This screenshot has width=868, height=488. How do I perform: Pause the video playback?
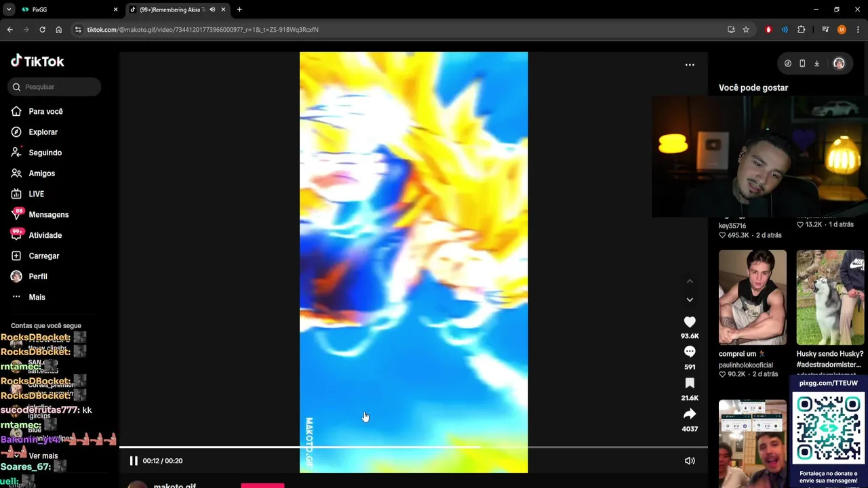coord(134,461)
